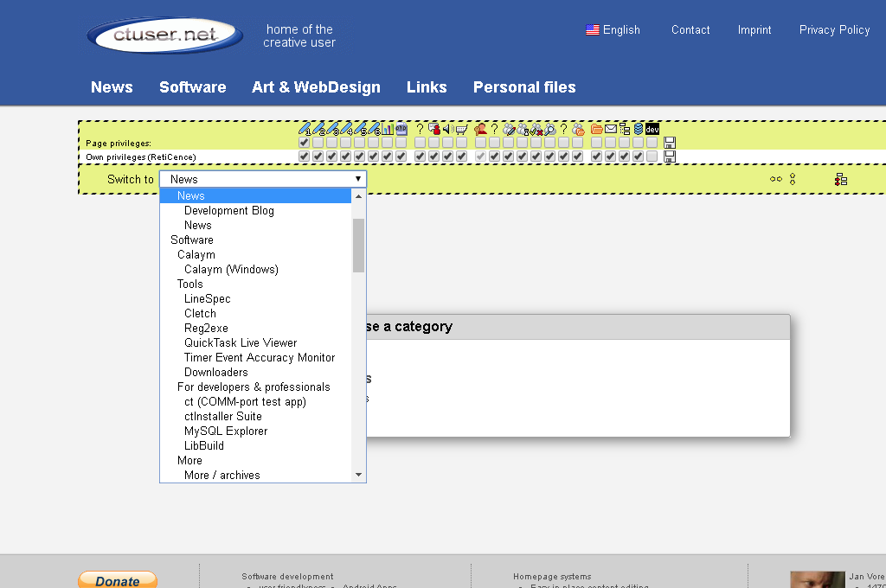Click the red-arrow page tree icon

840,180
